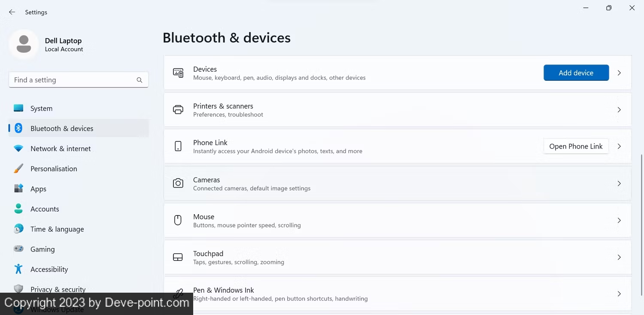Select System in the sidebar

click(x=79, y=108)
